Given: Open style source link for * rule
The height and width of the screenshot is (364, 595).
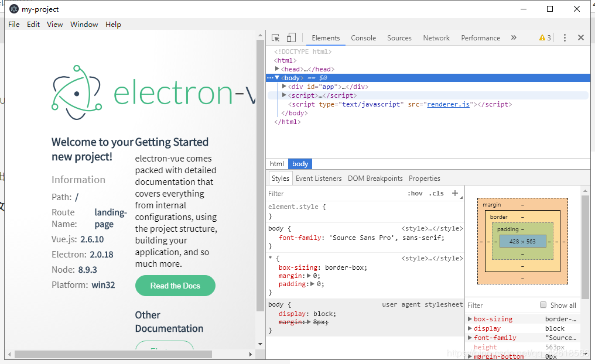Looking at the screenshot, I should point(432,258).
